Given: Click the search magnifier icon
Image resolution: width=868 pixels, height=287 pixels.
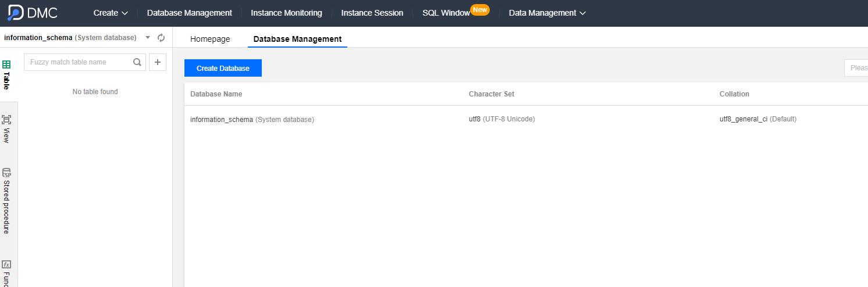Looking at the screenshot, I should (137, 62).
